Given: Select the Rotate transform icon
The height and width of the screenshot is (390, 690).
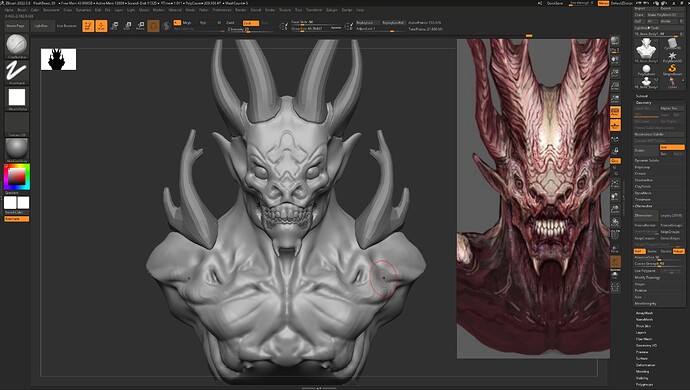Looking at the screenshot, I should [x=140, y=26].
